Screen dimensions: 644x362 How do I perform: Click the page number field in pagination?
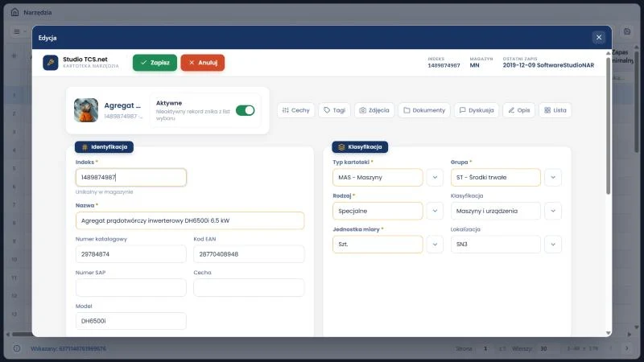485,348
